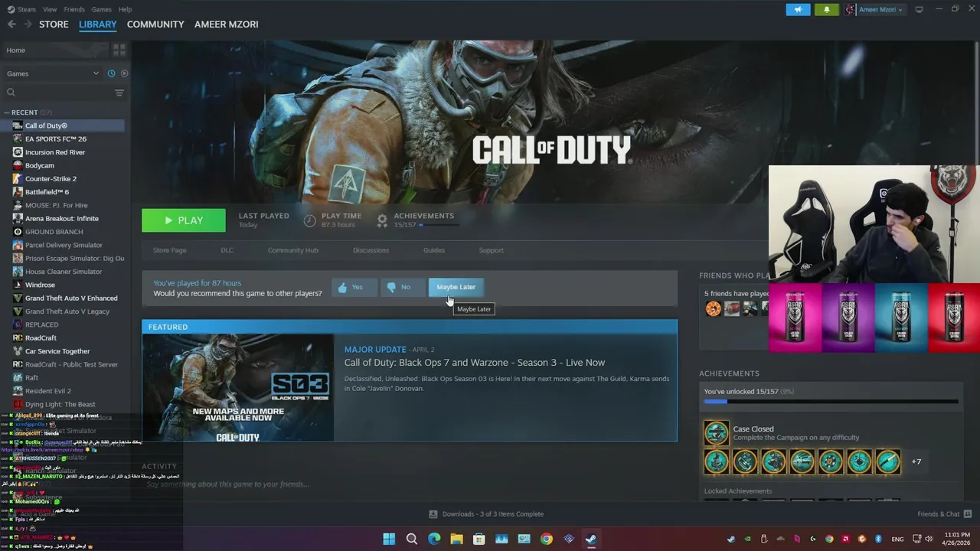980x551 pixels.
Task: Open the Season 3 Live Now headline
Action: point(475,363)
